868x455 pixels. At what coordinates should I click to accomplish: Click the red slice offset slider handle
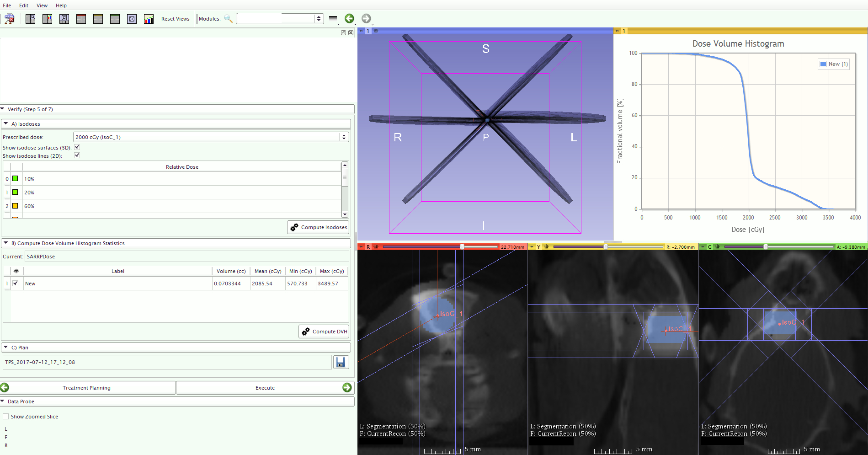pos(462,247)
